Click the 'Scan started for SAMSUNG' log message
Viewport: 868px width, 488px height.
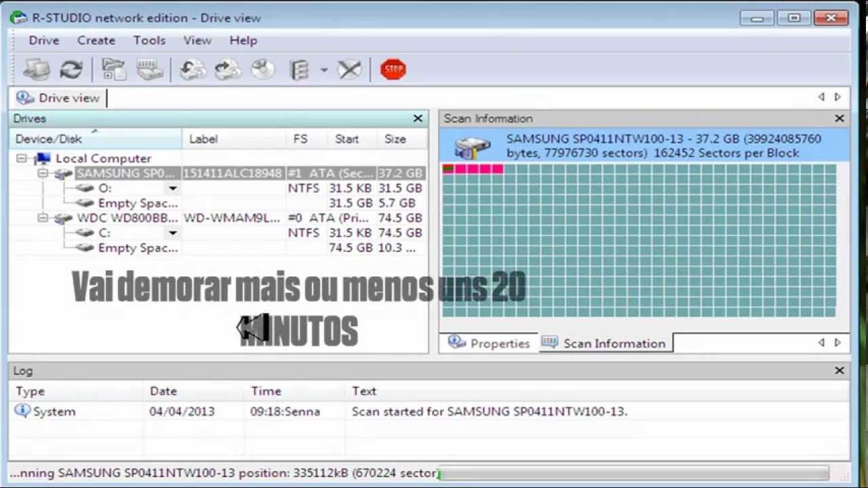click(x=490, y=411)
